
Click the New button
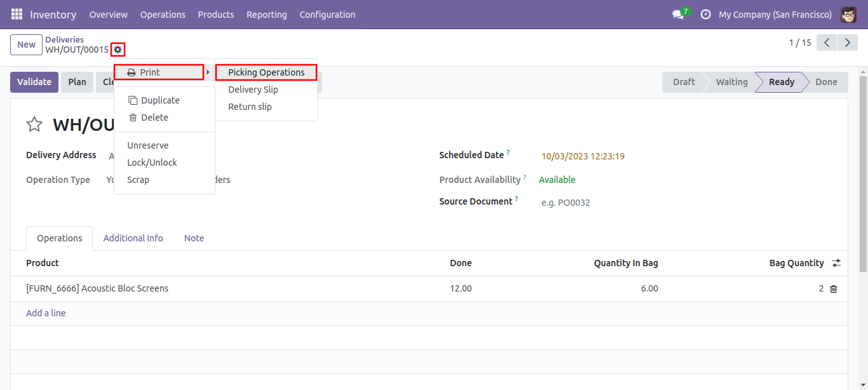[x=26, y=44]
